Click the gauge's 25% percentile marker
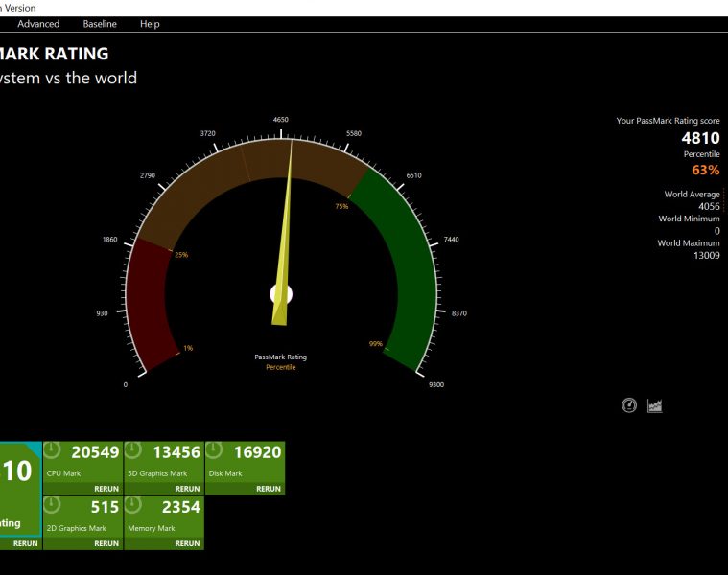Image resolution: width=728 pixels, height=575 pixels. pyautogui.click(x=181, y=255)
